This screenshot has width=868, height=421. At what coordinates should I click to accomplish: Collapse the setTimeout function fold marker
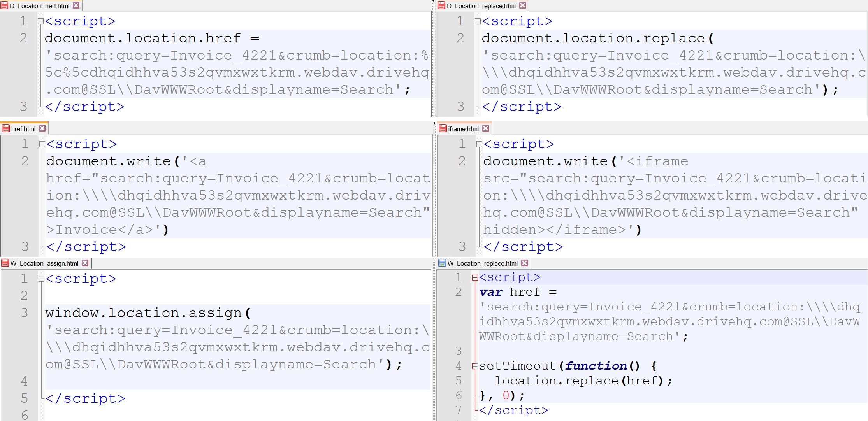click(x=474, y=366)
